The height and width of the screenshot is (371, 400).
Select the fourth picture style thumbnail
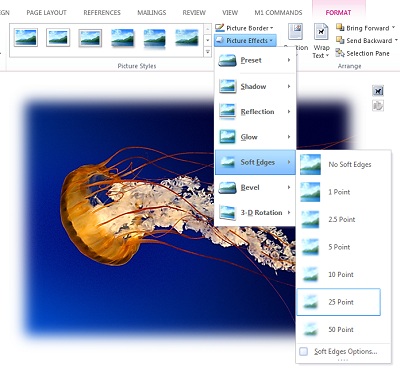[122, 37]
